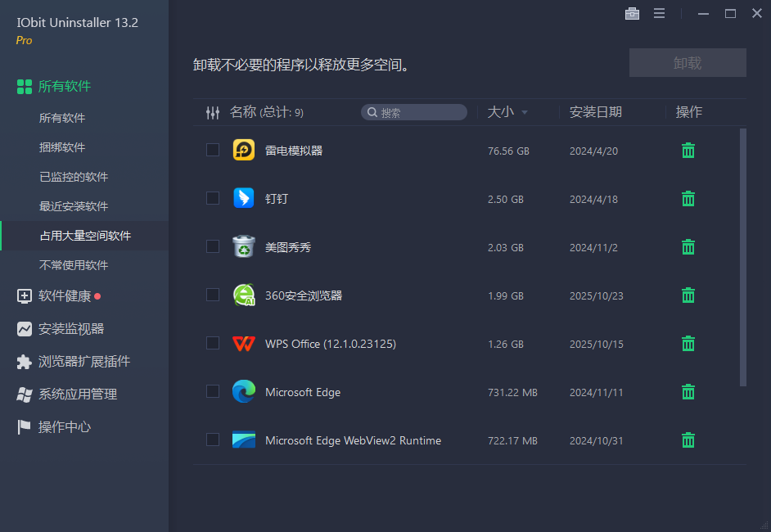
Task: Click trash icon for WPS Office
Action: click(x=688, y=343)
